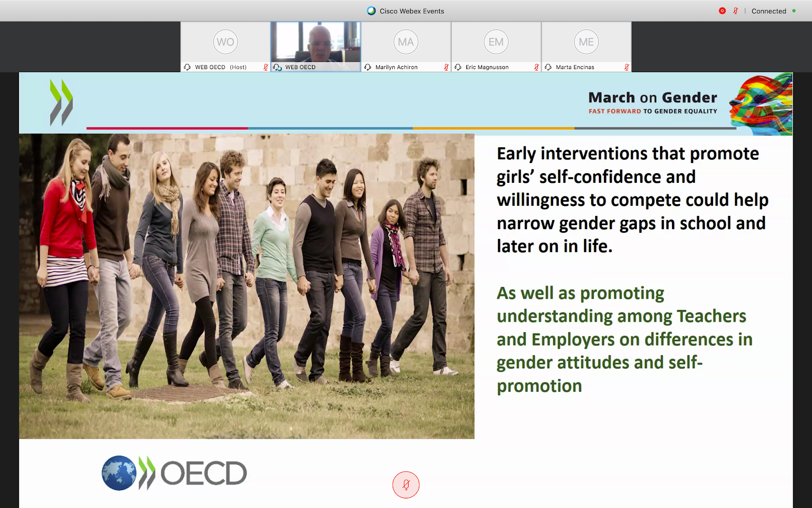The image size is (812, 508).
Task: Click the 'Marta Encinas' name label
Action: pyautogui.click(x=574, y=67)
